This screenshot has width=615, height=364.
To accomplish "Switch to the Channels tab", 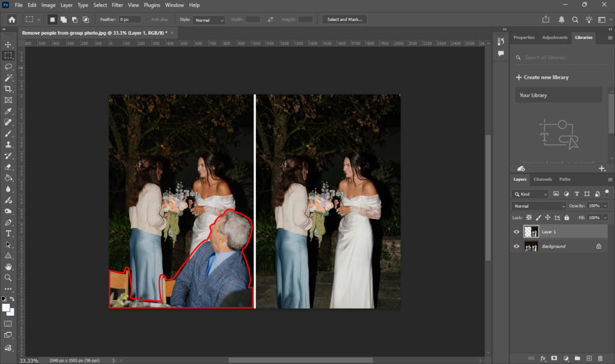I will (543, 179).
